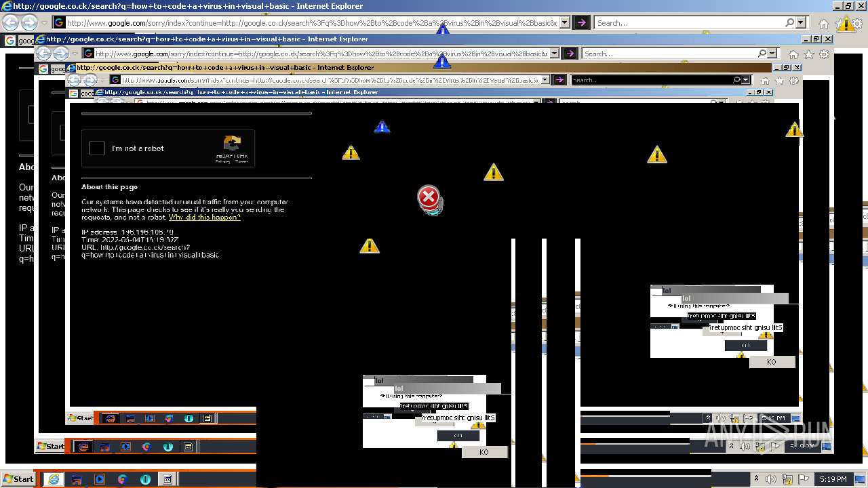Open the last pinned app on bottom taskbar
868x488 pixels.
(x=167, y=479)
